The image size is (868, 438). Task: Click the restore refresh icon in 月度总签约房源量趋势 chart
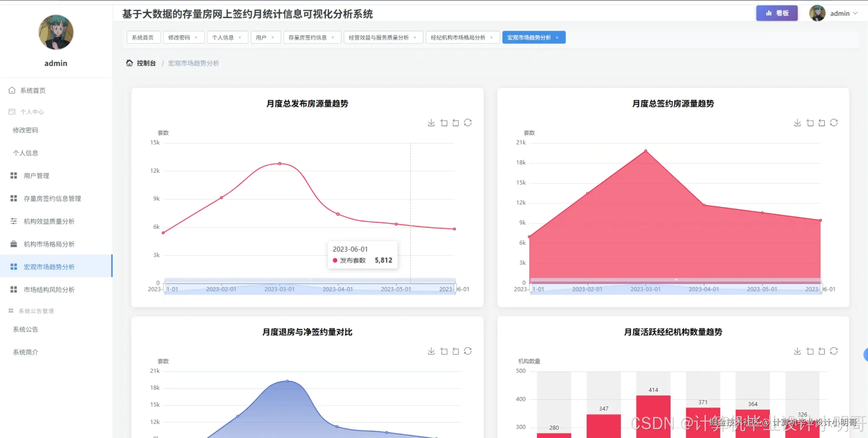tap(834, 123)
